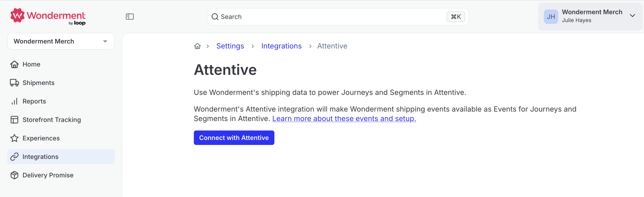Open Reports via the bar chart icon

point(14,101)
